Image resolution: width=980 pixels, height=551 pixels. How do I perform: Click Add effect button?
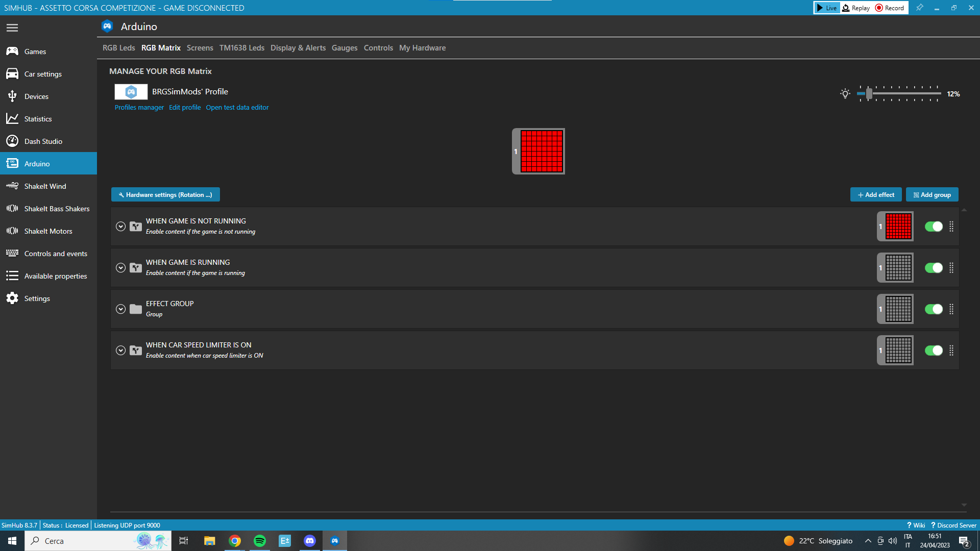pyautogui.click(x=876, y=195)
